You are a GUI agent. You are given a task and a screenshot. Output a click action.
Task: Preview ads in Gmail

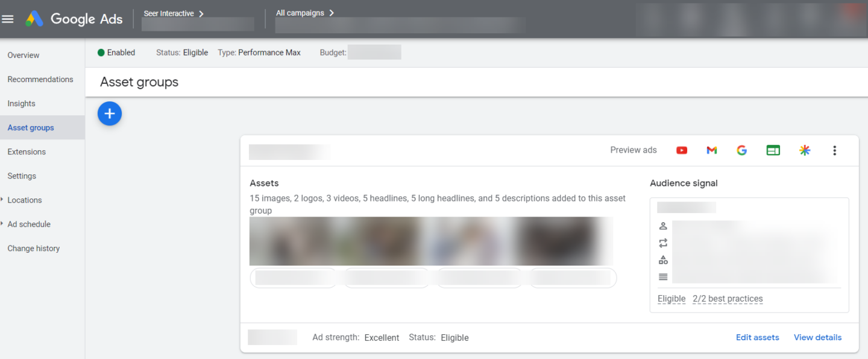(x=712, y=150)
